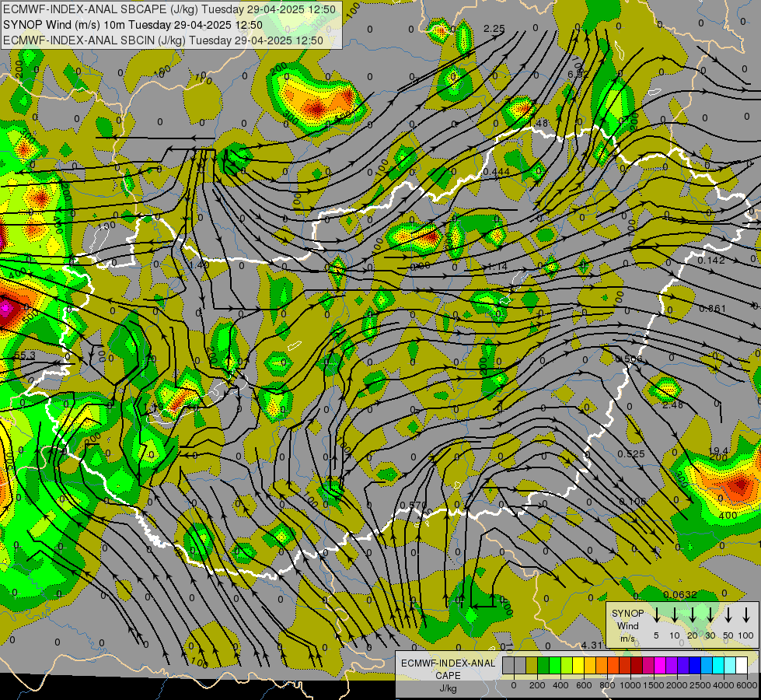Screen dimensions: 761x700
Task: Click the '800' tick label on the colorbar
Action: tap(607, 685)
